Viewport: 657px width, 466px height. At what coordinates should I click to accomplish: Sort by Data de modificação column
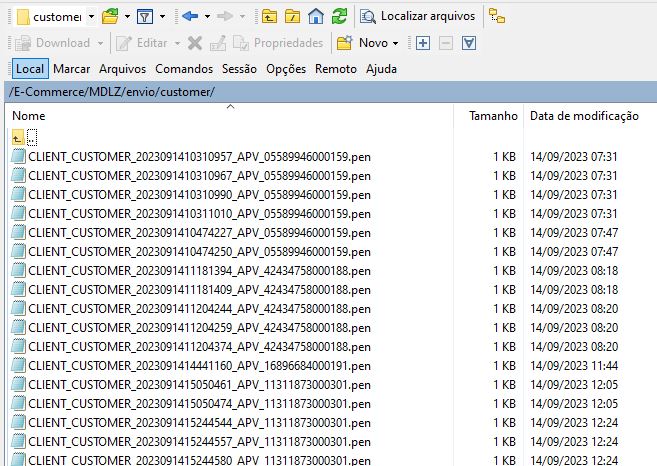tap(584, 116)
